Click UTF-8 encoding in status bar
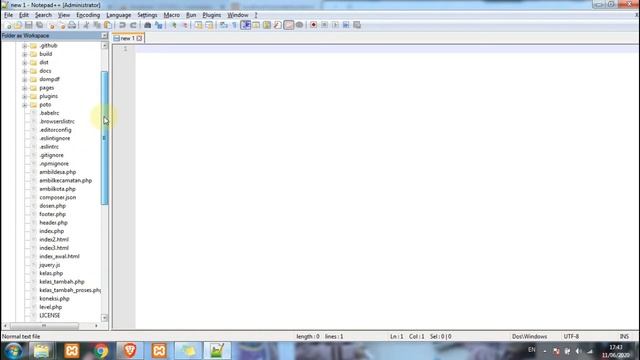The width and height of the screenshot is (640, 360). coord(571,337)
